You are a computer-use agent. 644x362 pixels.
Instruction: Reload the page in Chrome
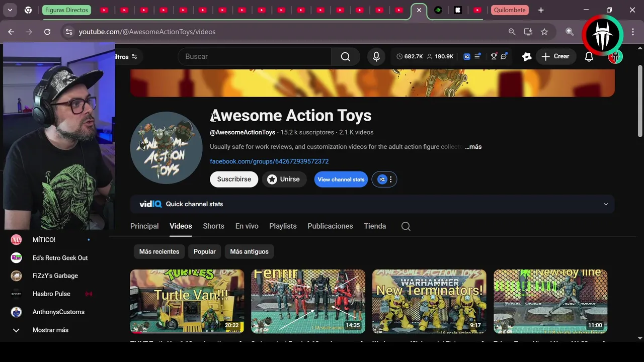[47, 32]
